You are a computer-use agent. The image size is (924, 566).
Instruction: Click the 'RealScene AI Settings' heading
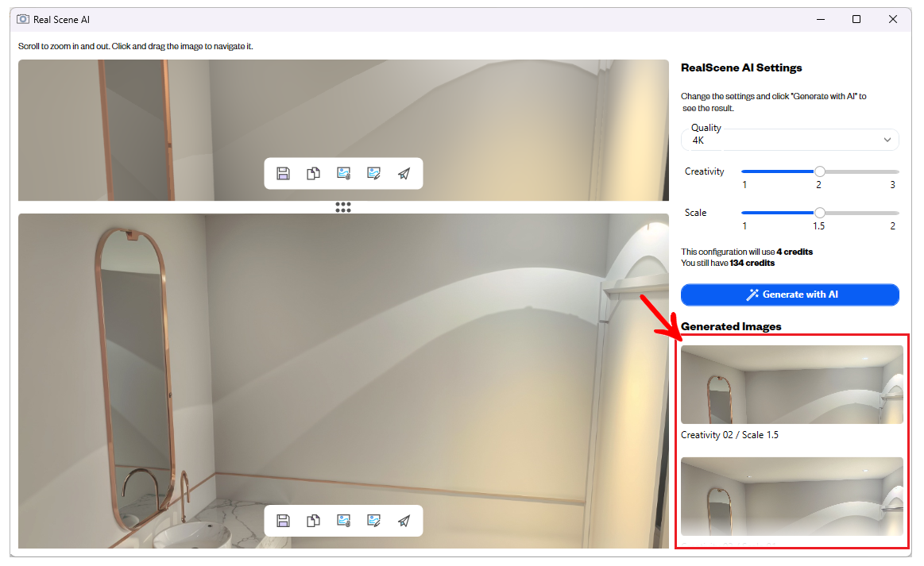741,67
